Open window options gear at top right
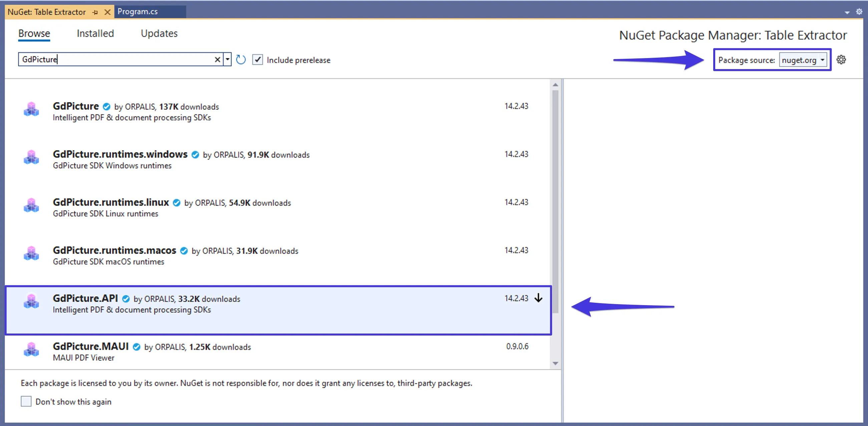The height and width of the screenshot is (426, 868). pyautogui.click(x=859, y=12)
